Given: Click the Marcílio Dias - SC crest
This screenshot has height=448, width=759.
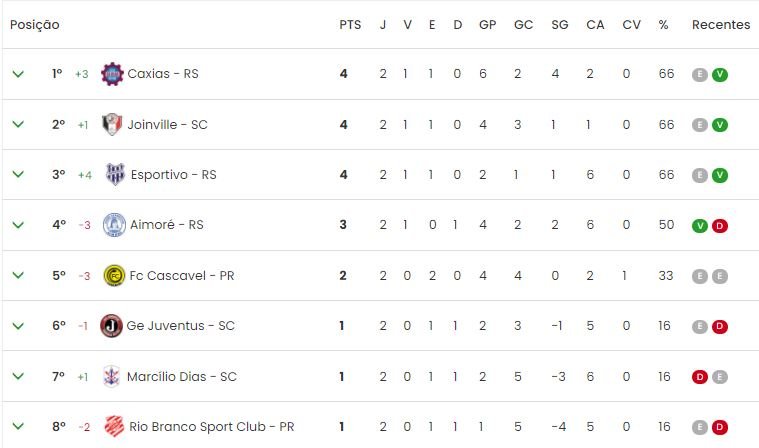Looking at the screenshot, I should click(x=112, y=376).
